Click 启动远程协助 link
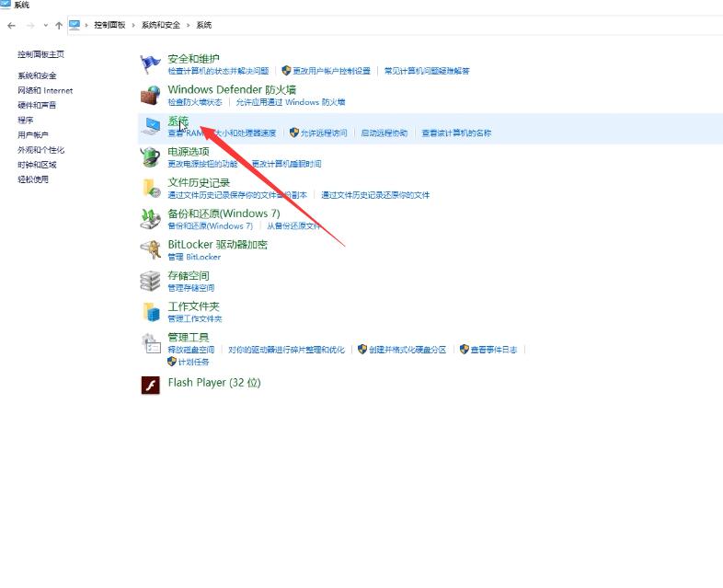 (x=384, y=133)
